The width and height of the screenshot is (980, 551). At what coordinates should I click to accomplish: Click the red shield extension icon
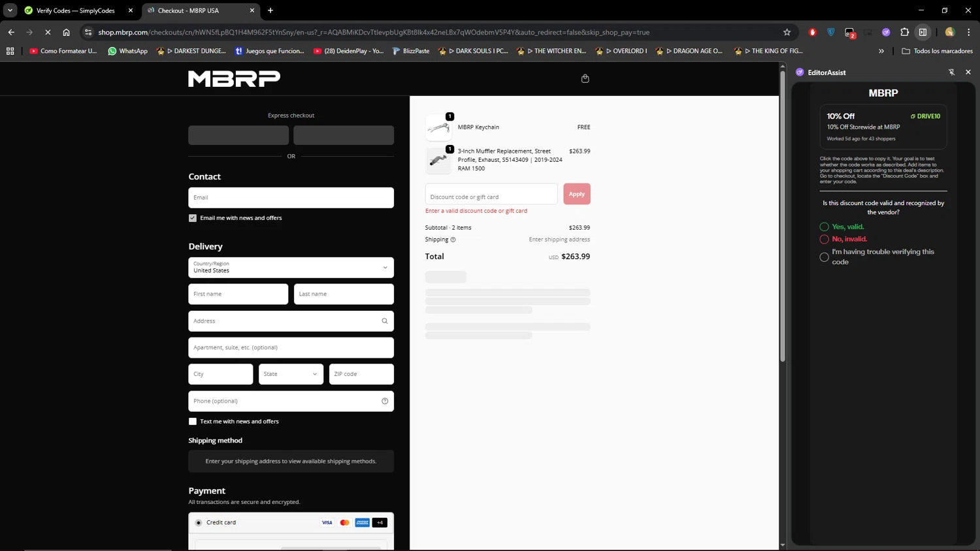click(812, 32)
